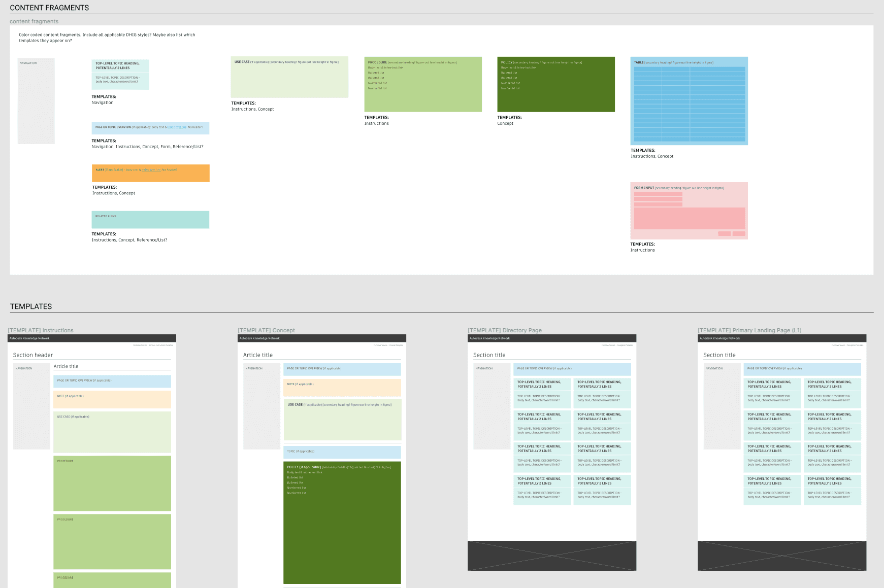Click the inline text link inside the ALERT fragment
The width and height of the screenshot is (884, 588).
coord(151,169)
